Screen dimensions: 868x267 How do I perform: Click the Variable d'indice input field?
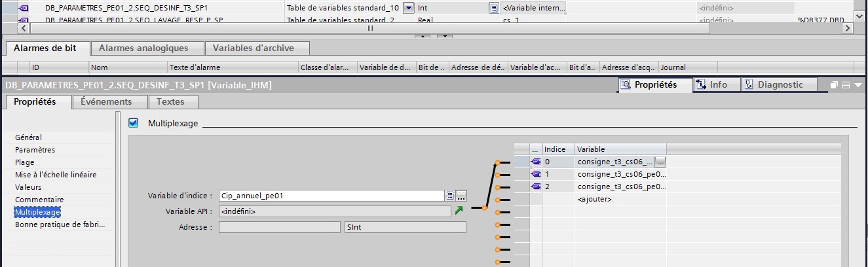click(x=331, y=196)
